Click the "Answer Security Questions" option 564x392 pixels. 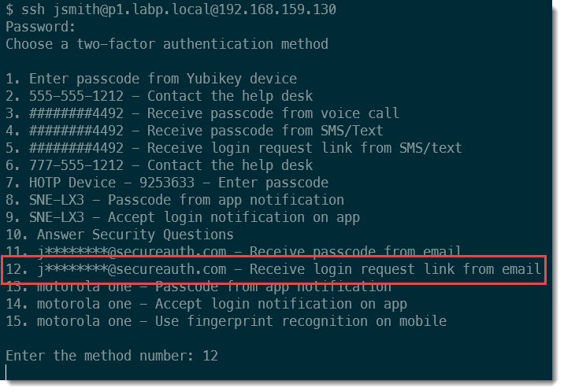click(120, 235)
